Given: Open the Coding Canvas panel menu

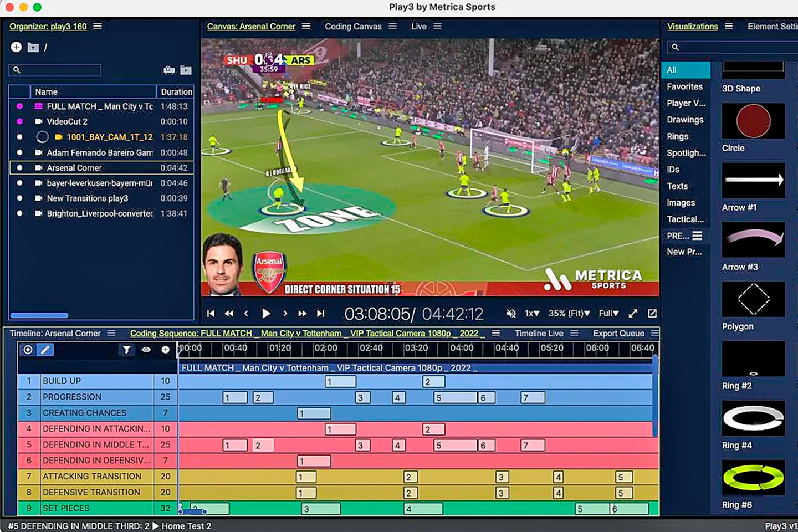Looking at the screenshot, I should coord(392,26).
